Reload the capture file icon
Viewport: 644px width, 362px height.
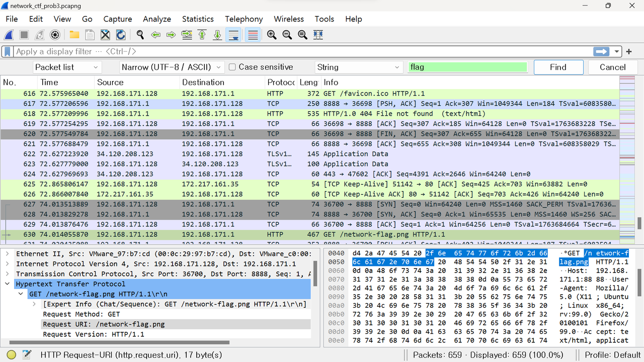coord(121,35)
